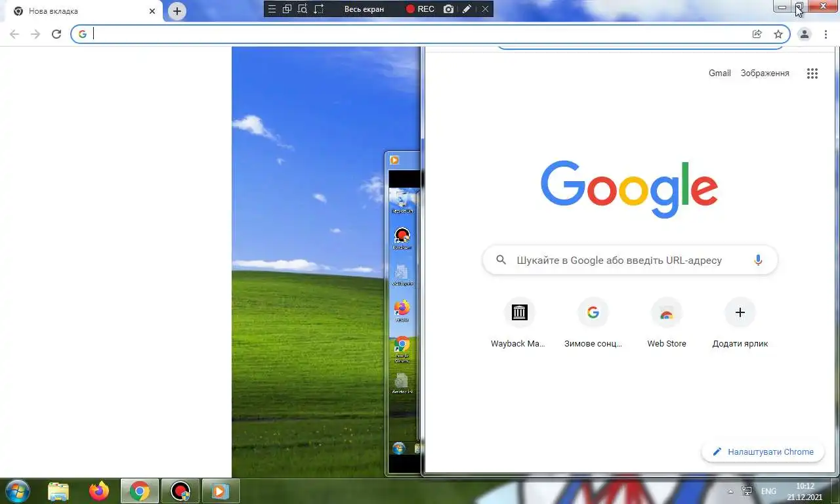
Task: Open the screen recorder hamburger menu
Action: pyautogui.click(x=272, y=9)
